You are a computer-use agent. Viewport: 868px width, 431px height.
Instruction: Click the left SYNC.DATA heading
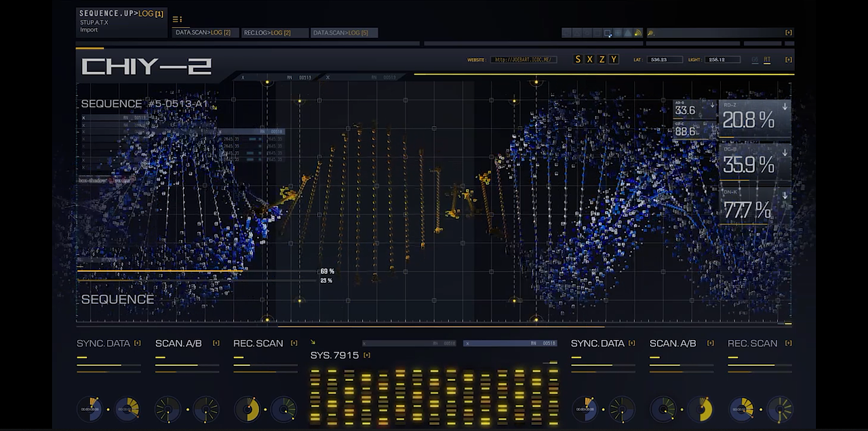tap(103, 344)
